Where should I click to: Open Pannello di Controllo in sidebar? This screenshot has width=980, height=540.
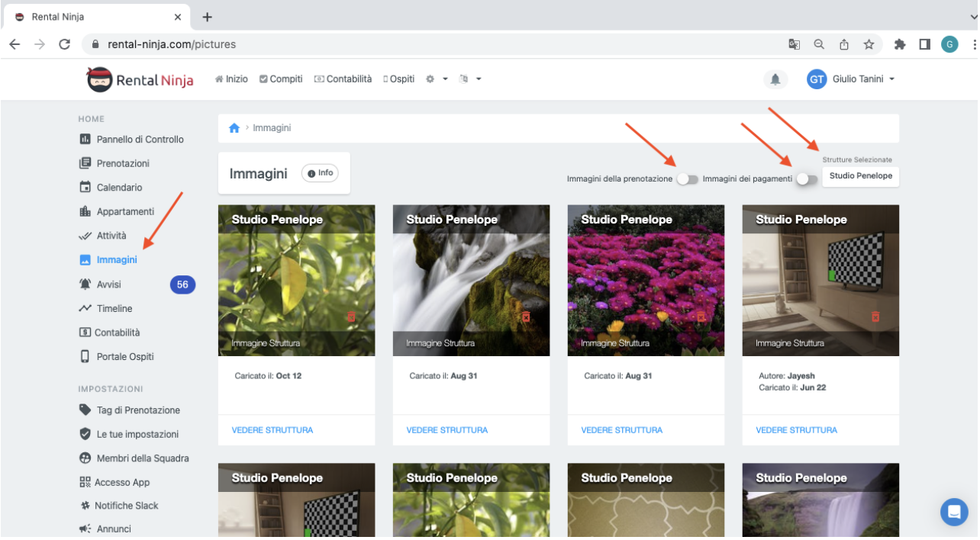click(140, 140)
